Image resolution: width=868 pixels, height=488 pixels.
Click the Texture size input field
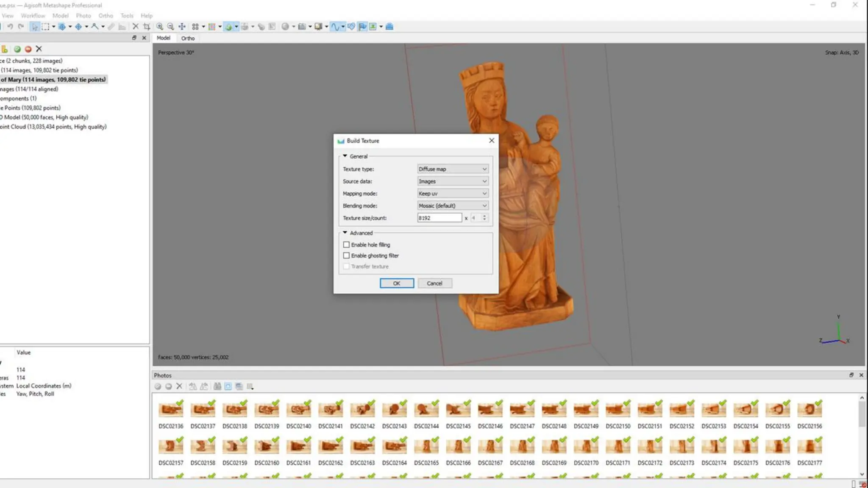coord(439,218)
